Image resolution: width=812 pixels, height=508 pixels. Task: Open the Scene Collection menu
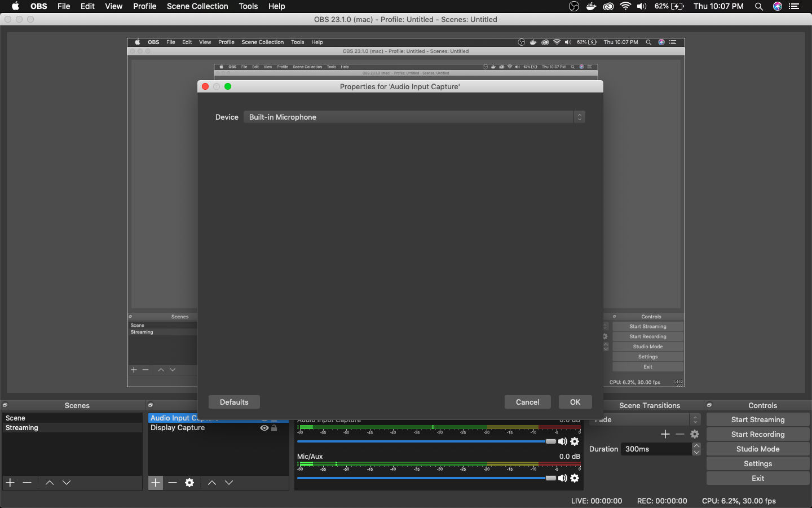click(x=197, y=6)
